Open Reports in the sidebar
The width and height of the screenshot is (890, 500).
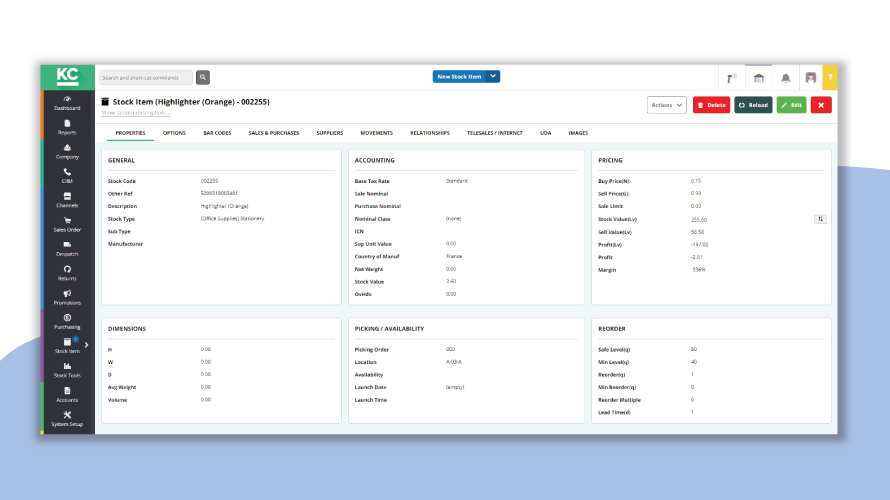67,127
